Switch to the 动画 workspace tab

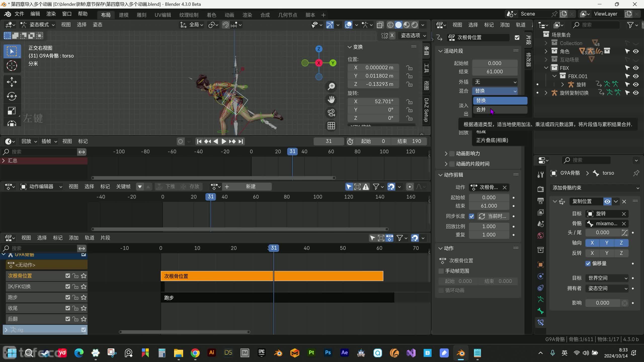pyautogui.click(x=229, y=15)
